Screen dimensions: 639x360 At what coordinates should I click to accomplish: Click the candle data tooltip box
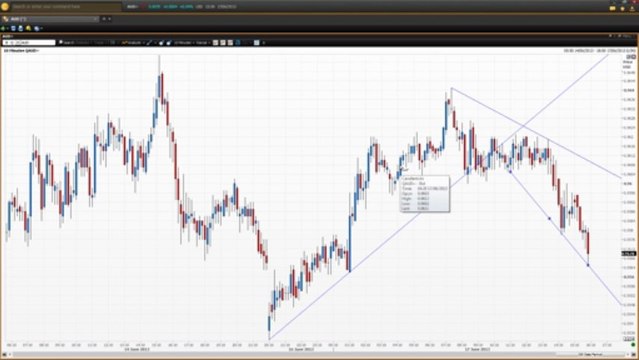coord(425,194)
